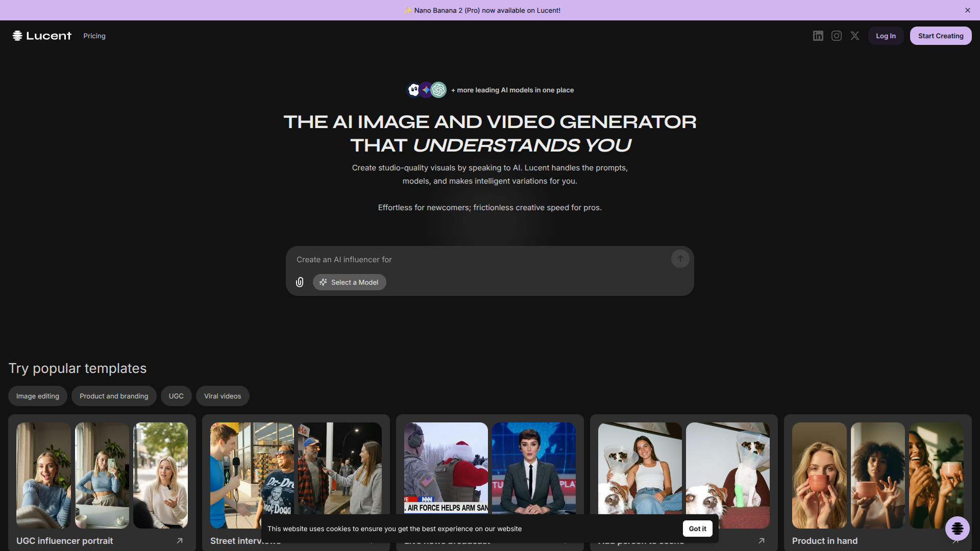The height and width of the screenshot is (551, 980).
Task: Click the up-arrow submit prompt button
Action: tap(680, 259)
